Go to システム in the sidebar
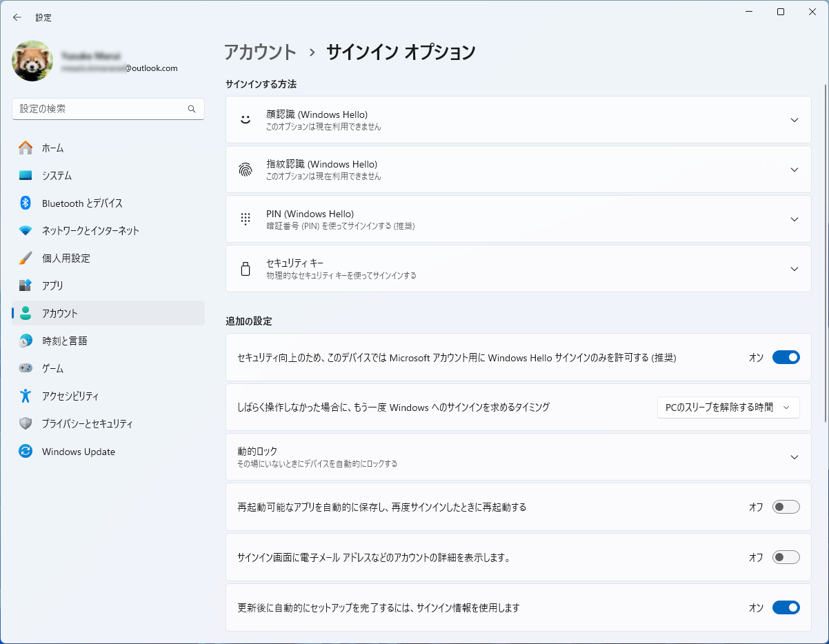829x644 pixels. click(x=57, y=175)
